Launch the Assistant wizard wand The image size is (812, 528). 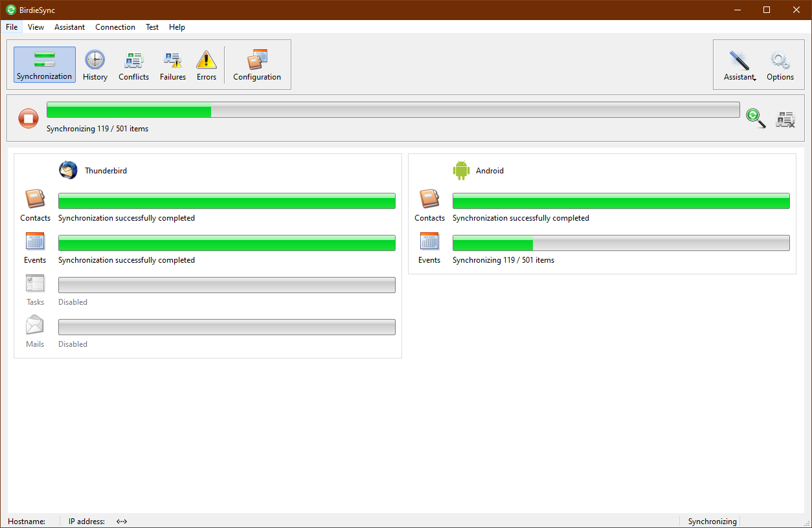click(x=739, y=65)
